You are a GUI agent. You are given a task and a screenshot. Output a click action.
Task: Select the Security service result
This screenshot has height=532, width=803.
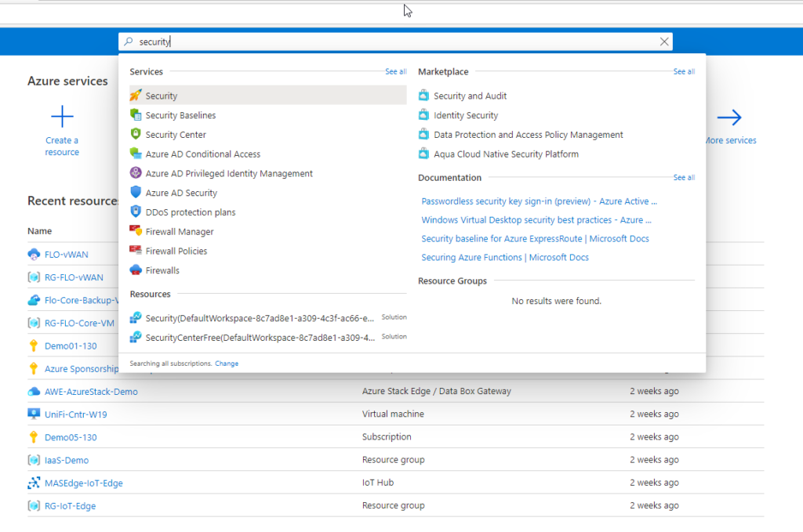[162, 96]
